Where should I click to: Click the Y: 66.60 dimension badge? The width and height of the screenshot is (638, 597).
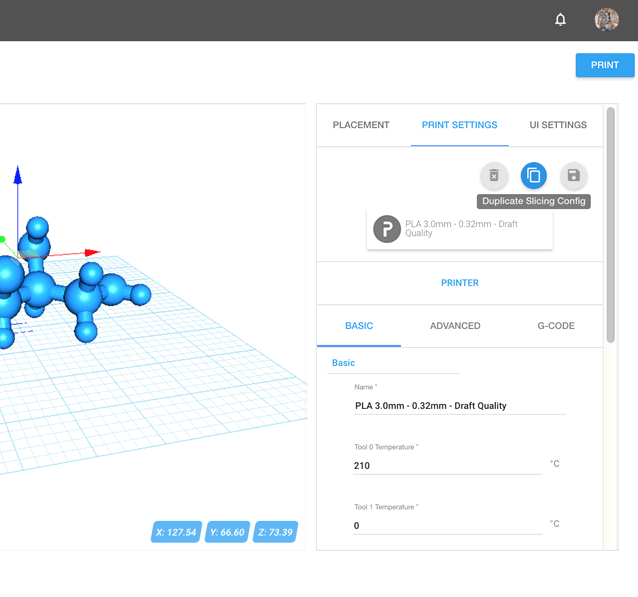pyautogui.click(x=227, y=532)
